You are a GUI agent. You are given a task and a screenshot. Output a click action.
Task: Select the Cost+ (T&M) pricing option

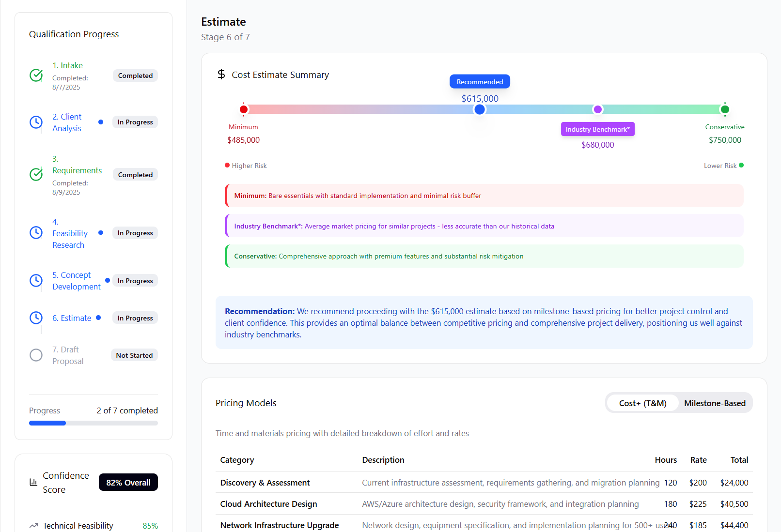[642, 403]
